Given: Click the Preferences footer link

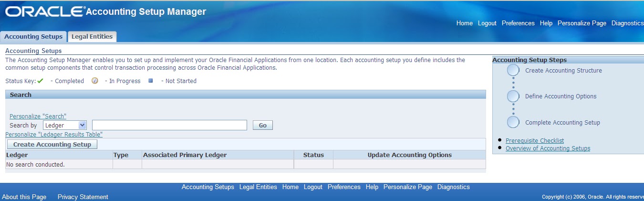Looking at the screenshot, I should (344, 187).
